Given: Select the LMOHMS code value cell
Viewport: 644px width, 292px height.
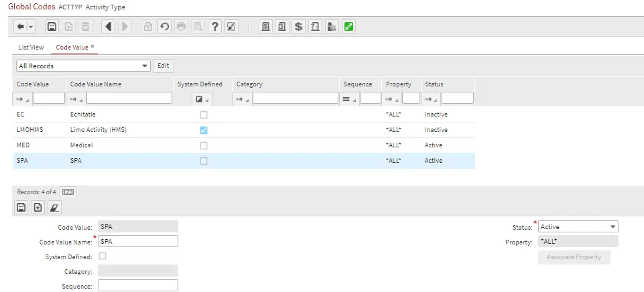Looking at the screenshot, I should (30, 130).
